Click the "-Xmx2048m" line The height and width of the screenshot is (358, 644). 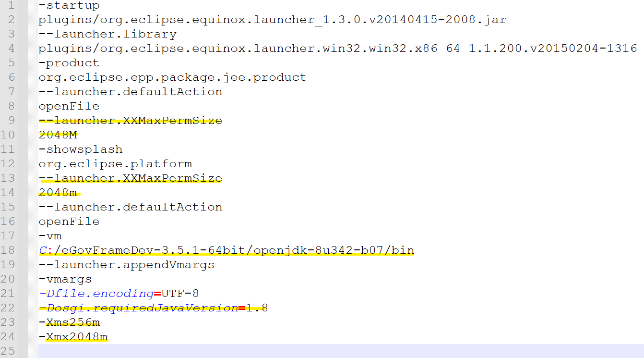click(73, 337)
